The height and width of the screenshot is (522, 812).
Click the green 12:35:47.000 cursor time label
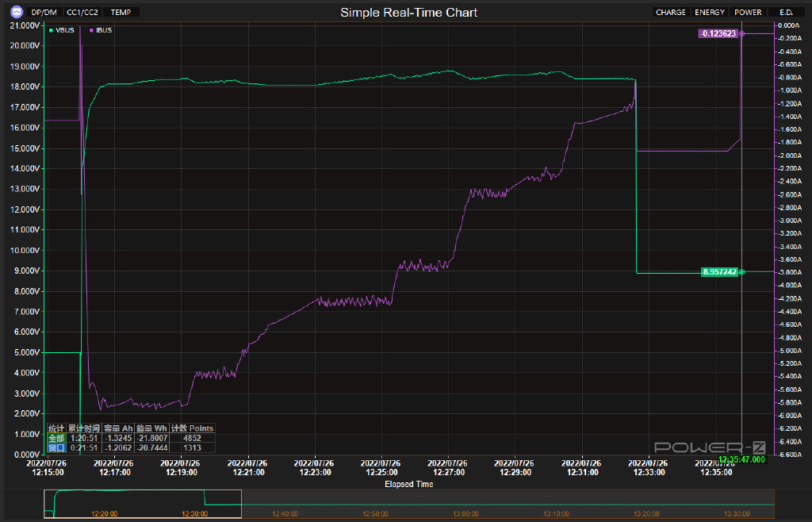[x=741, y=459]
